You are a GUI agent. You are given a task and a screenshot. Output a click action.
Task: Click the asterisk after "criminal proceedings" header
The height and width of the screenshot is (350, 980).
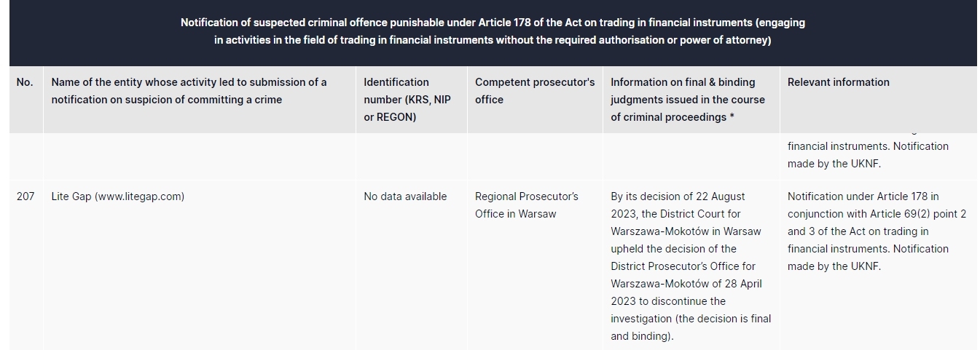732,117
